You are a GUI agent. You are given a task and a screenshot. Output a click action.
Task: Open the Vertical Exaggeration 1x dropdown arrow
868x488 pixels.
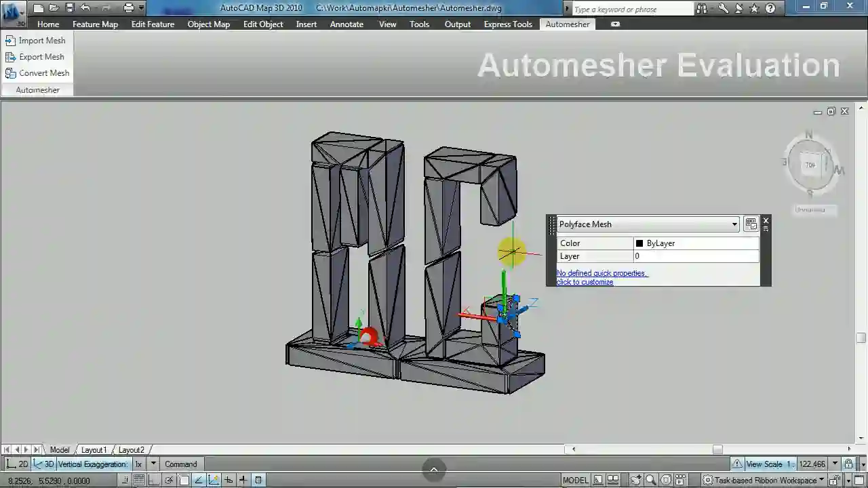tap(153, 464)
